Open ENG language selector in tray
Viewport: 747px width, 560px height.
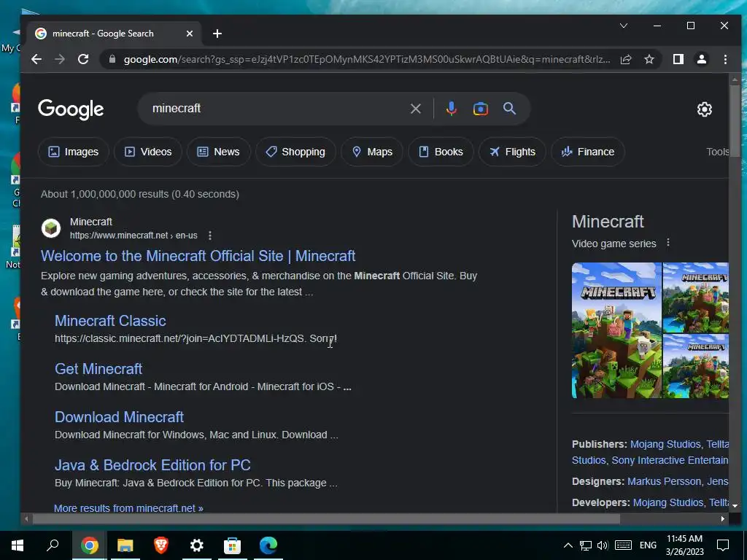(x=648, y=545)
